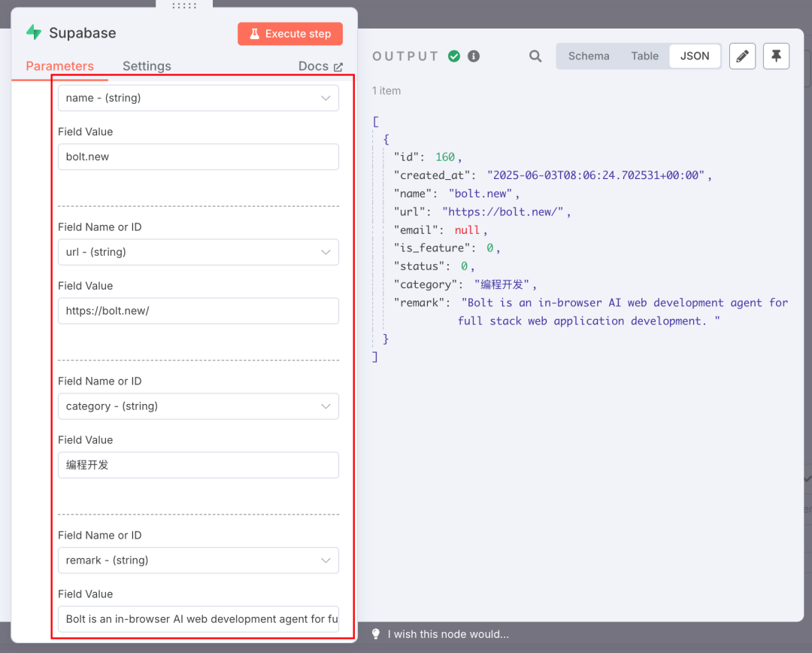Open the name - (string) field dropdown
Screen dimensions: 812x653
tap(198, 98)
